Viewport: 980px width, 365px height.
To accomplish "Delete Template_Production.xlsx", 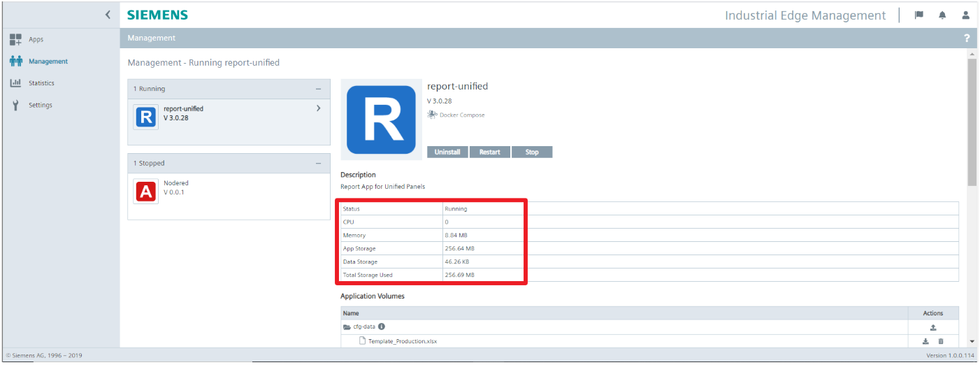I will coord(941,341).
